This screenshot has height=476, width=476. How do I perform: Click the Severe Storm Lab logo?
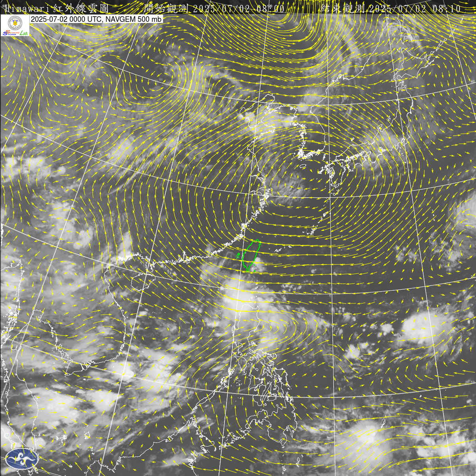tap(15, 26)
